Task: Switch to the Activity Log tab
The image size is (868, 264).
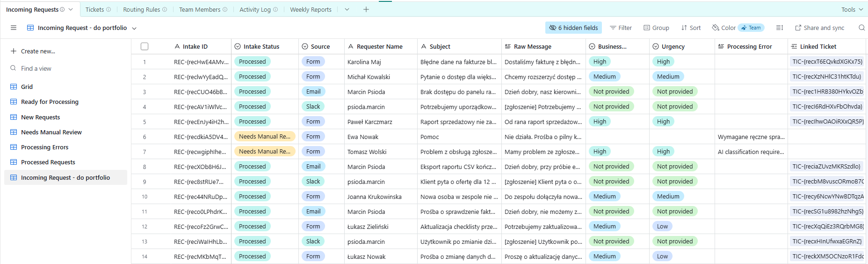Action: click(x=255, y=9)
